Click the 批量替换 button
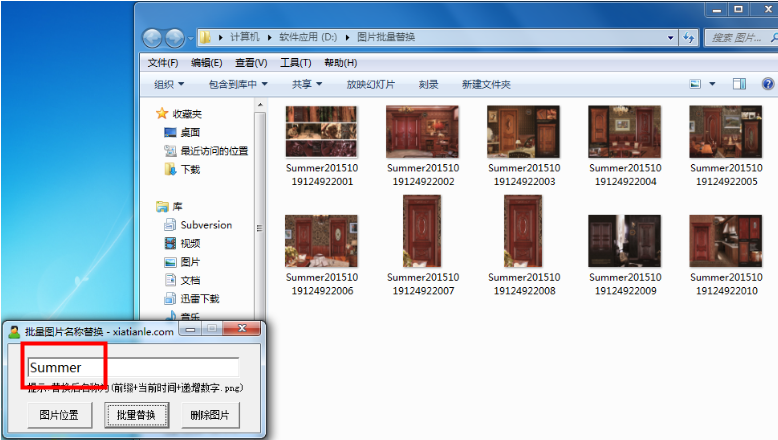 coord(136,415)
